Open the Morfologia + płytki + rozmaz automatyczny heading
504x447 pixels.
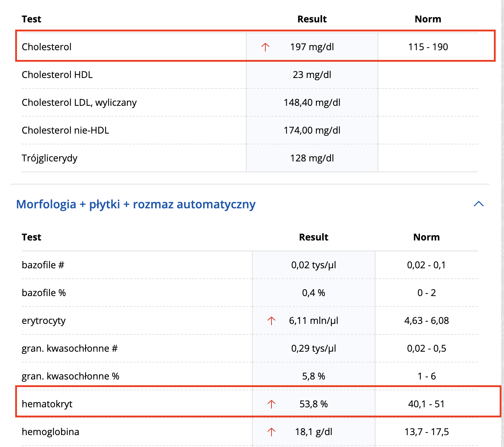pos(136,204)
